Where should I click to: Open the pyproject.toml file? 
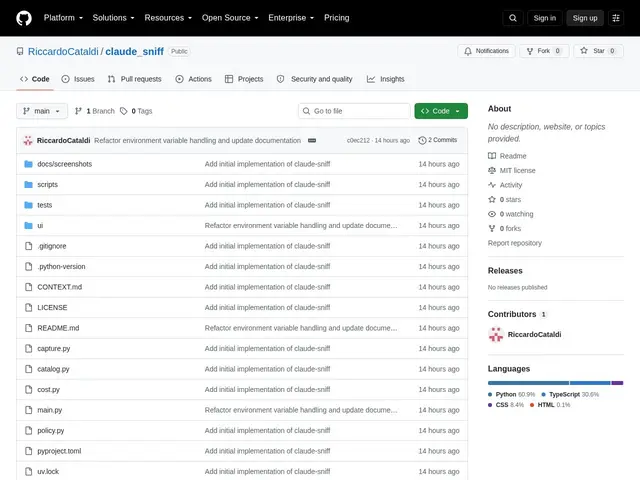click(x=59, y=451)
